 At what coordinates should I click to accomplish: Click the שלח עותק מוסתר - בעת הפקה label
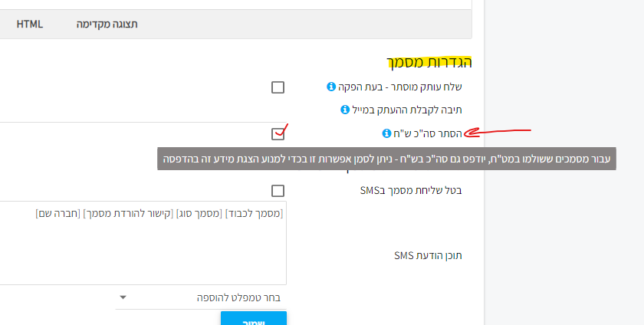pos(400,87)
